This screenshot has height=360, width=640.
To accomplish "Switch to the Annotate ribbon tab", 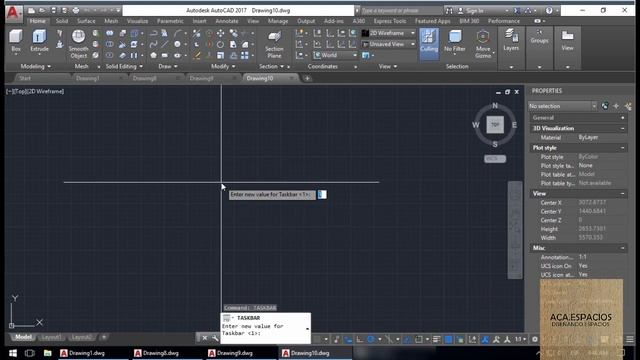I will point(227,21).
